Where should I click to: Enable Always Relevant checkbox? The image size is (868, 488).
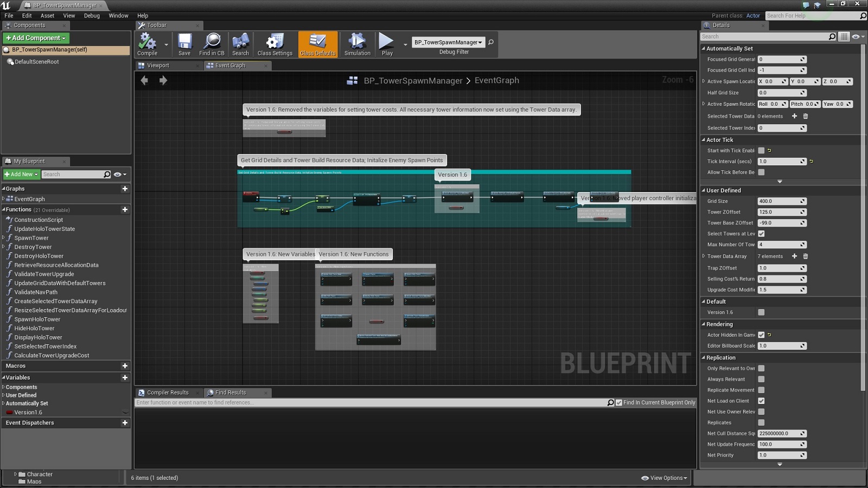(x=761, y=379)
